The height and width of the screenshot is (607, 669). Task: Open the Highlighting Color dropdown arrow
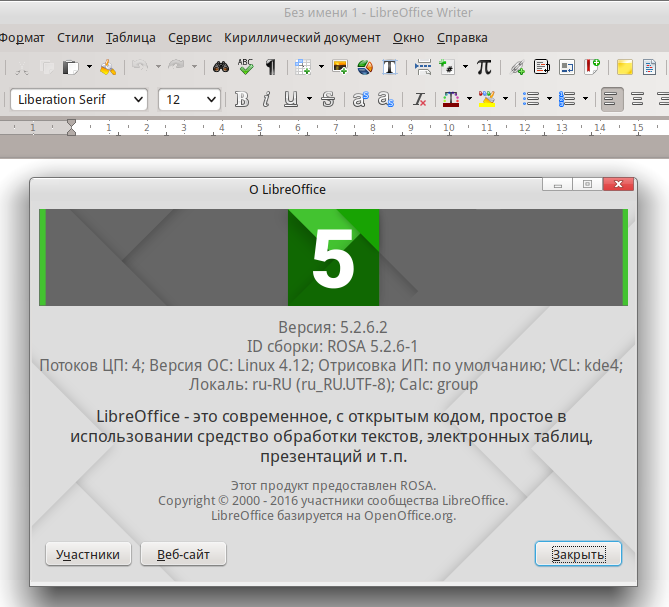[506, 99]
